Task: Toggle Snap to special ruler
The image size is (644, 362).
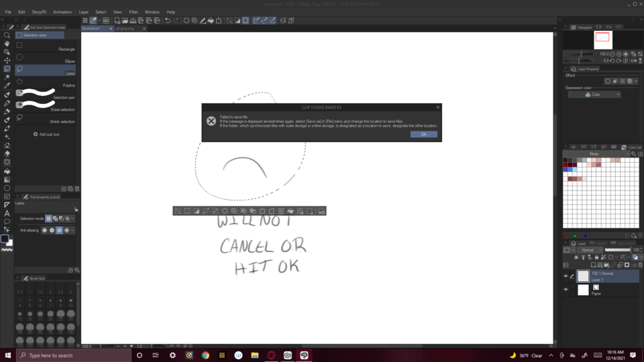Action: pos(264,21)
